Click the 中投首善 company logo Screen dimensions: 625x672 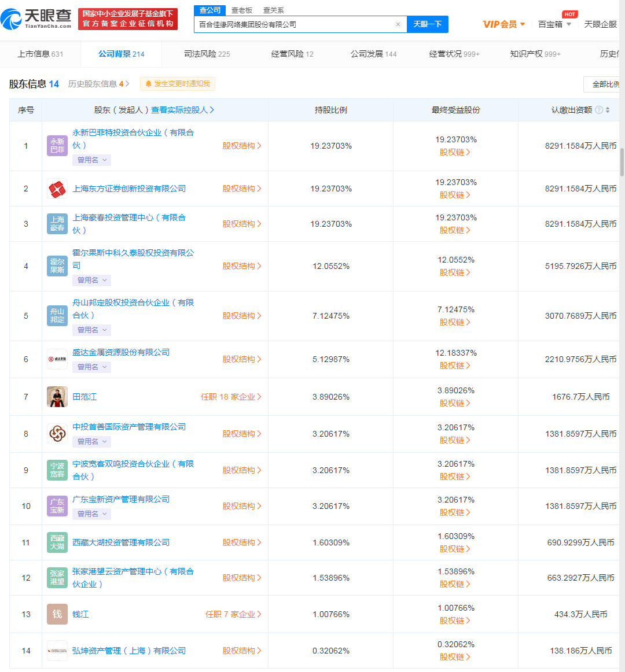point(57,434)
